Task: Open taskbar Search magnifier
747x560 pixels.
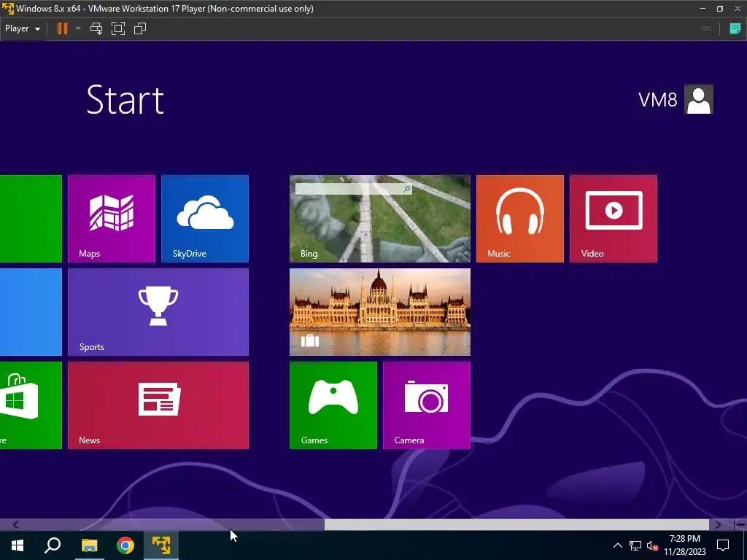Action: tap(53, 545)
